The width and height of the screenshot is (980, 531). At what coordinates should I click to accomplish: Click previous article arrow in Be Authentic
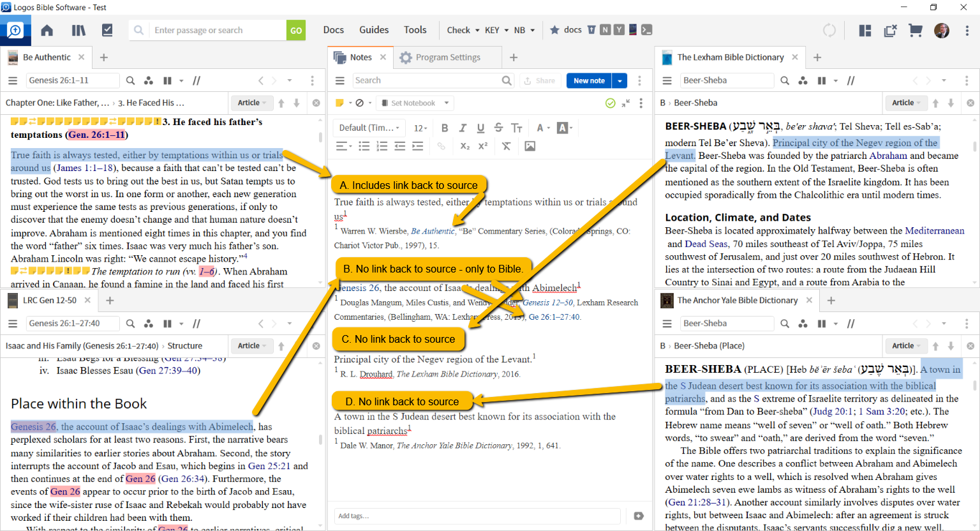pos(281,103)
